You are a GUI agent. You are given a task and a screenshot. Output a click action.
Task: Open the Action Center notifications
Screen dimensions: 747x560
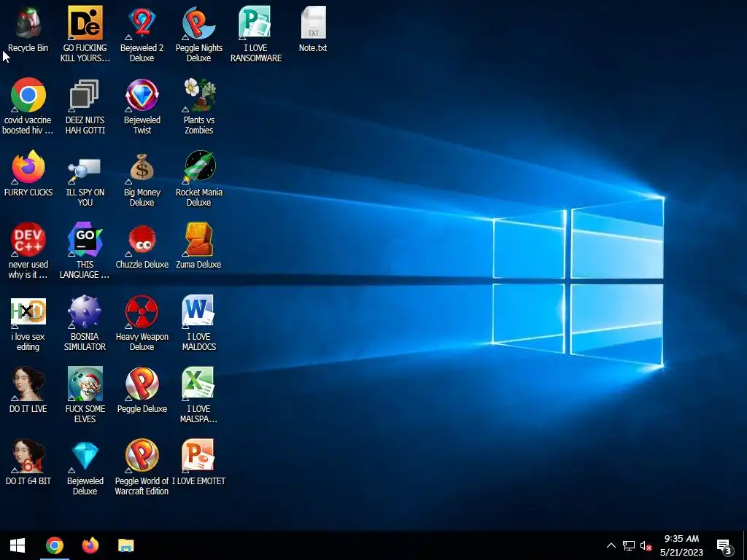click(x=724, y=545)
